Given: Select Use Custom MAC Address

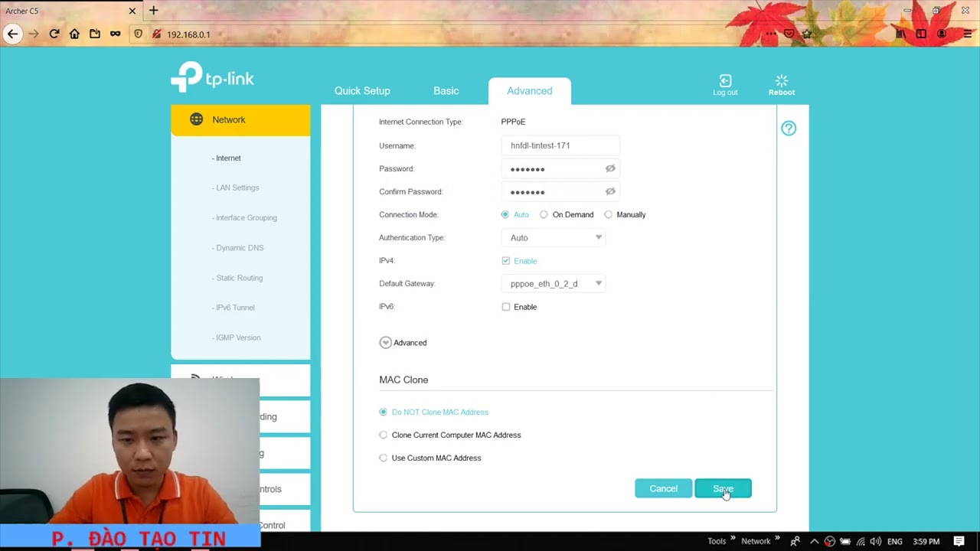Looking at the screenshot, I should [384, 458].
